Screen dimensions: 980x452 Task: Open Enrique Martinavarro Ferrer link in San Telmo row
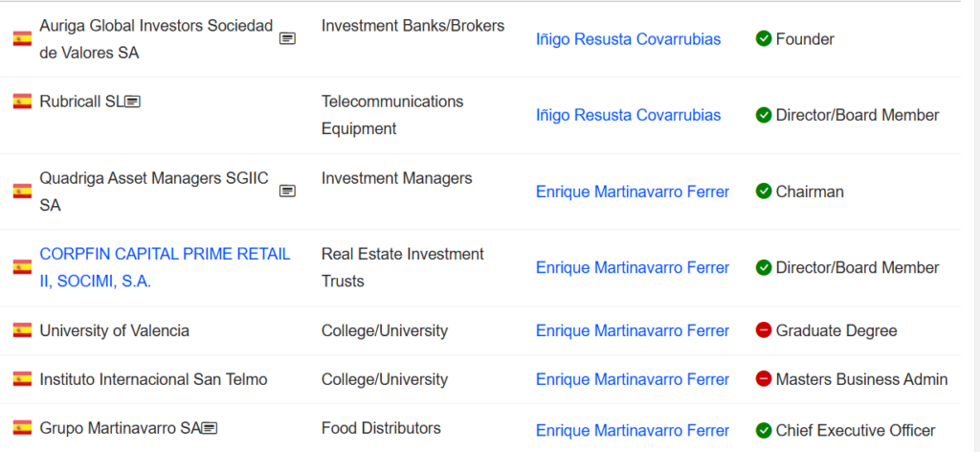coord(633,379)
